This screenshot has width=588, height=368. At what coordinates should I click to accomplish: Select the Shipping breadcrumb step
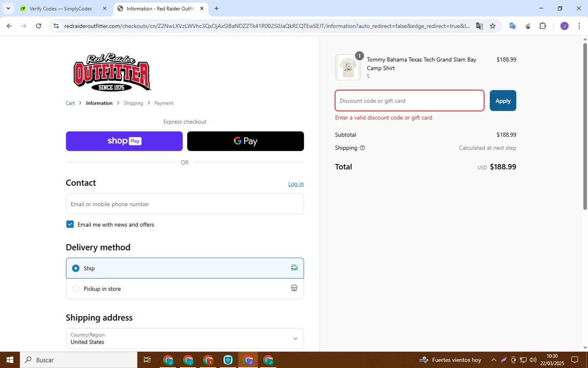(x=133, y=103)
